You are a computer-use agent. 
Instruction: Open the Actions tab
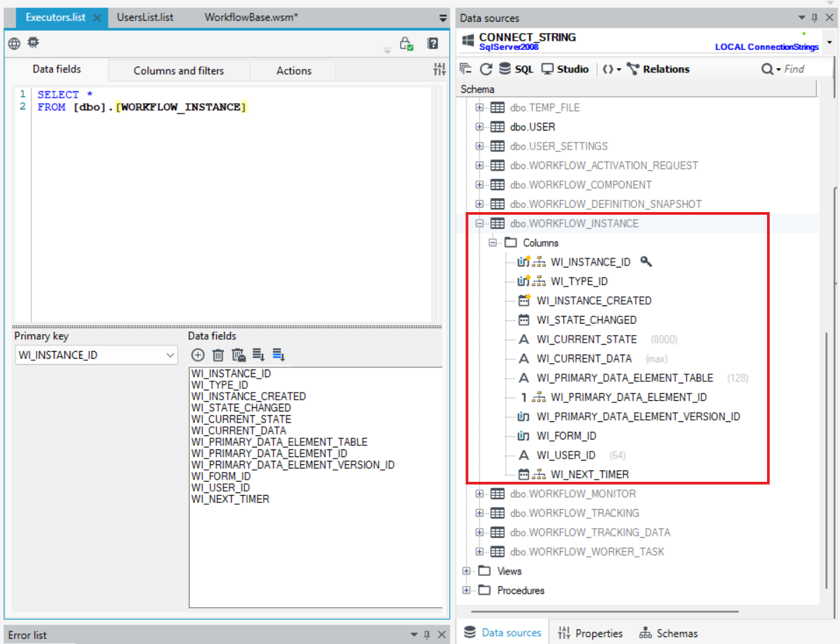pos(293,71)
